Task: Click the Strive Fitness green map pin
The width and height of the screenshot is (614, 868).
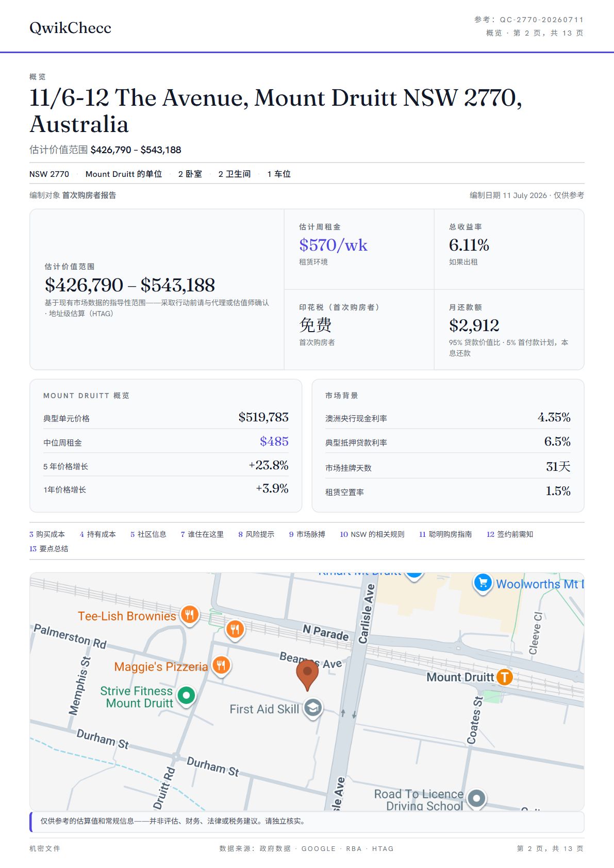Action: [x=186, y=695]
